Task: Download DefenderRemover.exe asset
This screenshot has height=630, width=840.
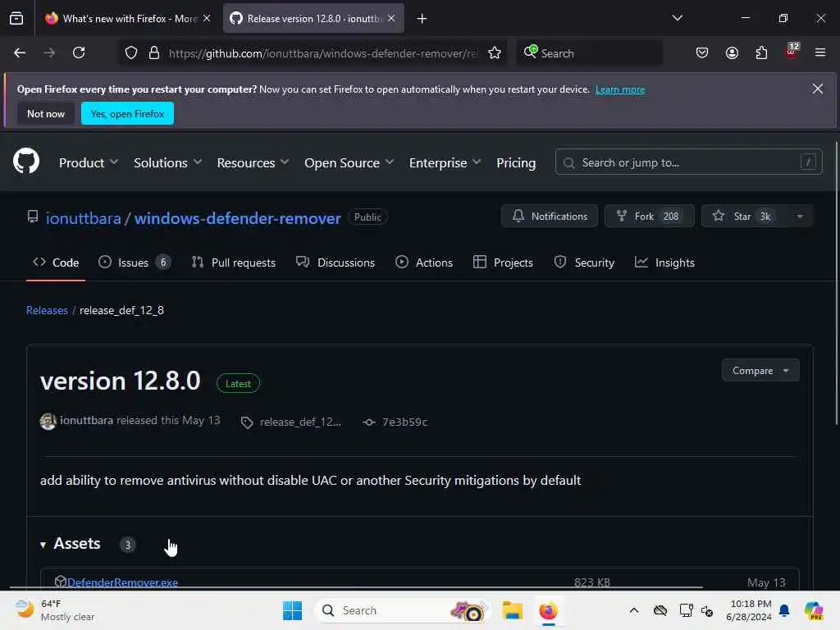Action: (123, 582)
